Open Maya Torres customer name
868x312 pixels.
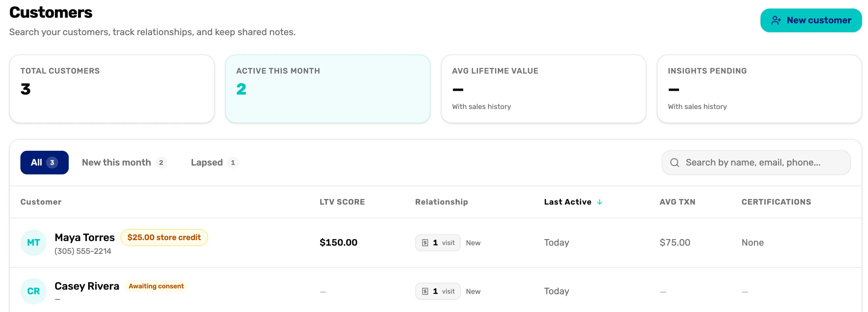84,238
